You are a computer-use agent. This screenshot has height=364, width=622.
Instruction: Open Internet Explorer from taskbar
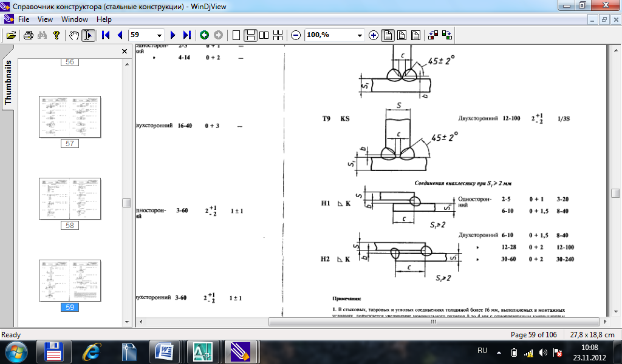tap(92, 352)
